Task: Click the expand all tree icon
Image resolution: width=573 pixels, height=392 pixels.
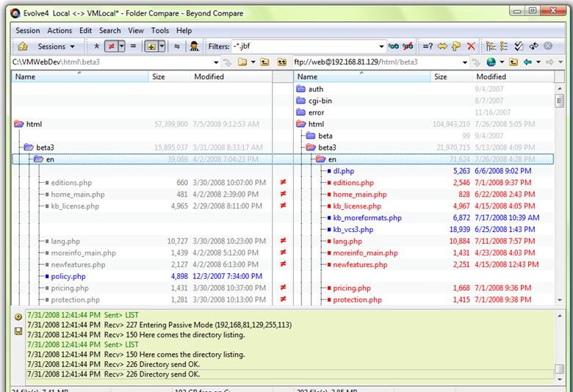Action: [491, 46]
